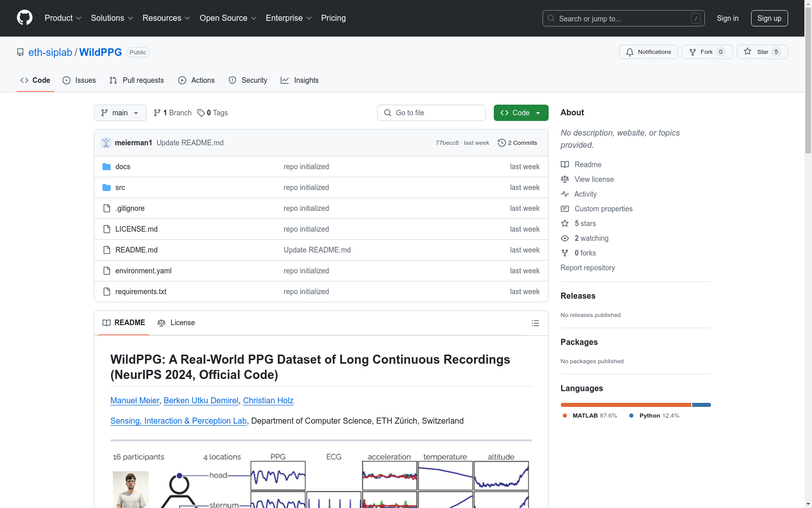Click the Activity pulse icon

pyautogui.click(x=565, y=194)
